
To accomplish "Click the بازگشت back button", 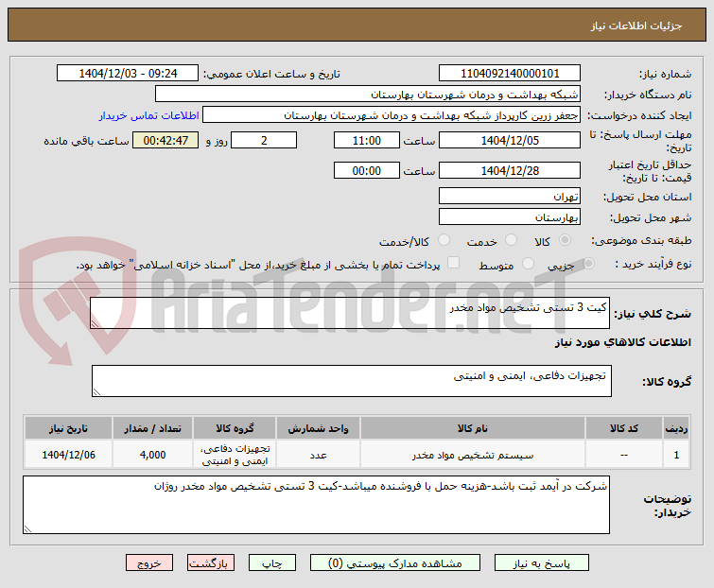I will pos(210,563).
